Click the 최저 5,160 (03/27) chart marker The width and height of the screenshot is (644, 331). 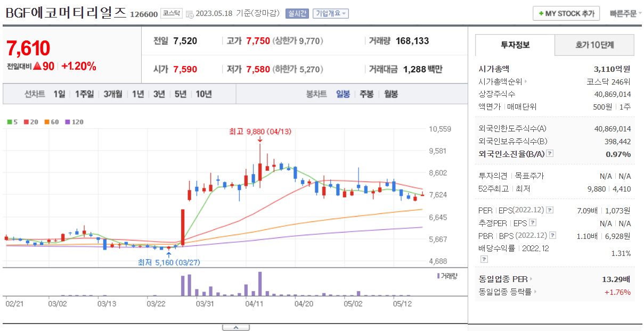pyautogui.click(x=169, y=262)
